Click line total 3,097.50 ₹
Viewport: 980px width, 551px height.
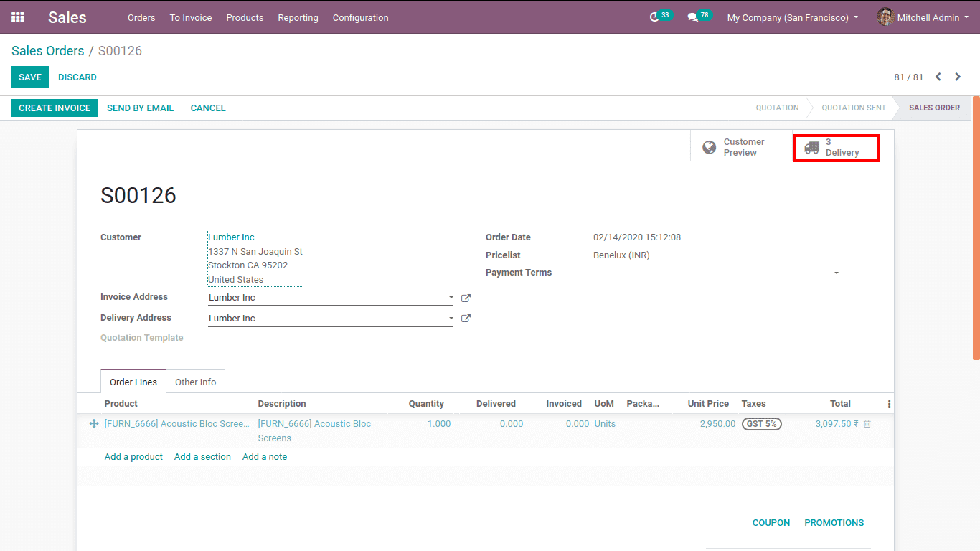tap(837, 424)
